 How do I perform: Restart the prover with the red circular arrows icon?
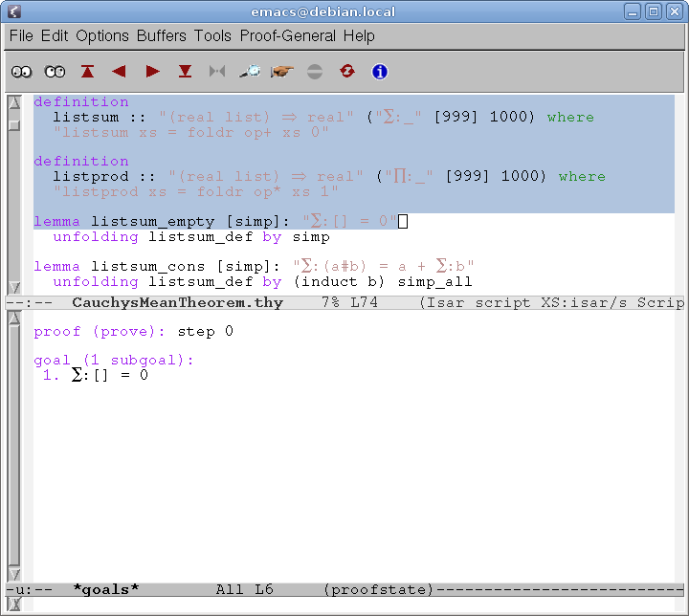pyautogui.click(x=346, y=72)
